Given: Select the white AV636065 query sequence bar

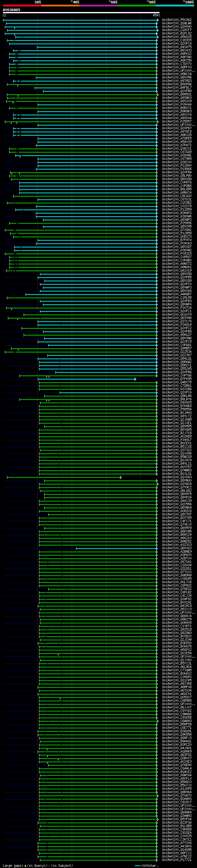Looking at the screenshot, I should pyautogui.click(x=81, y=13).
